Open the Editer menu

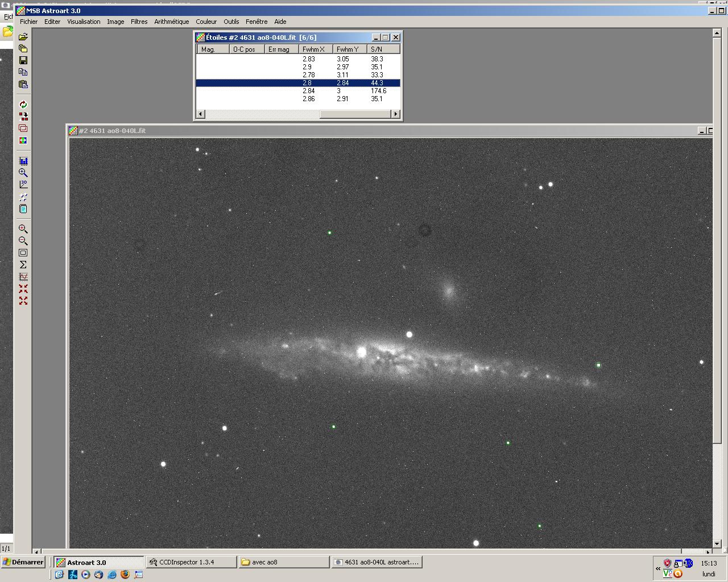point(52,22)
